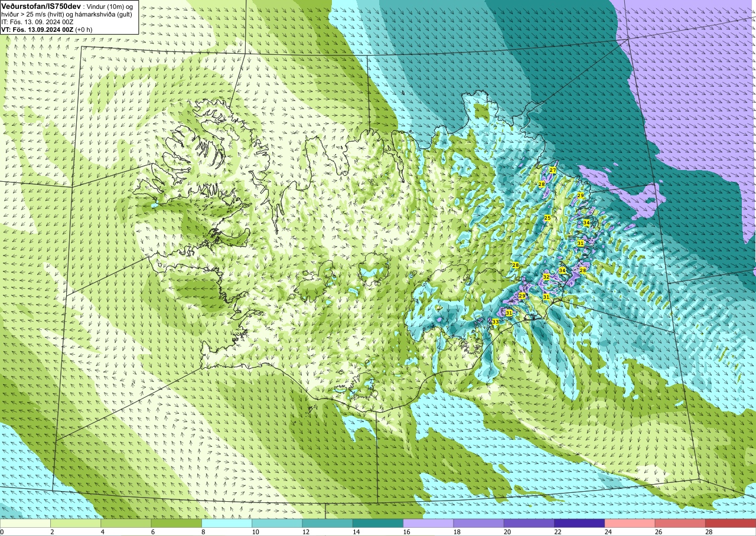This screenshot has height=536, width=756.
Task: Click the legend scale label '20'
Action: click(507, 532)
